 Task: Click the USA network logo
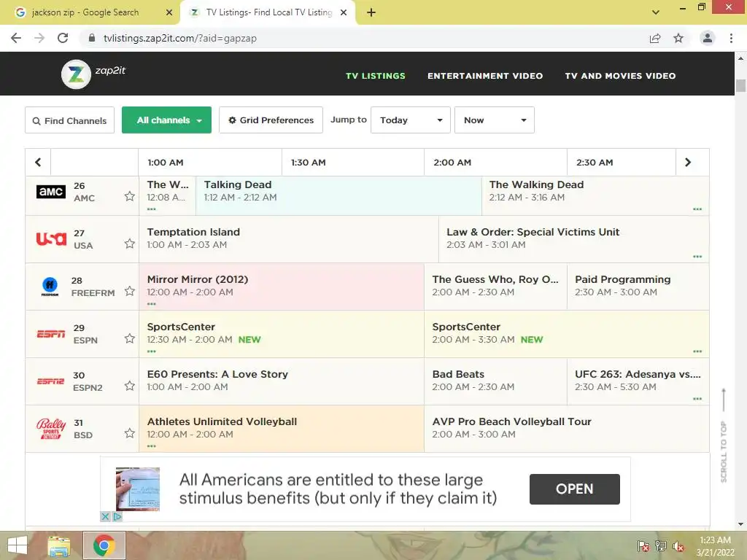(x=51, y=238)
